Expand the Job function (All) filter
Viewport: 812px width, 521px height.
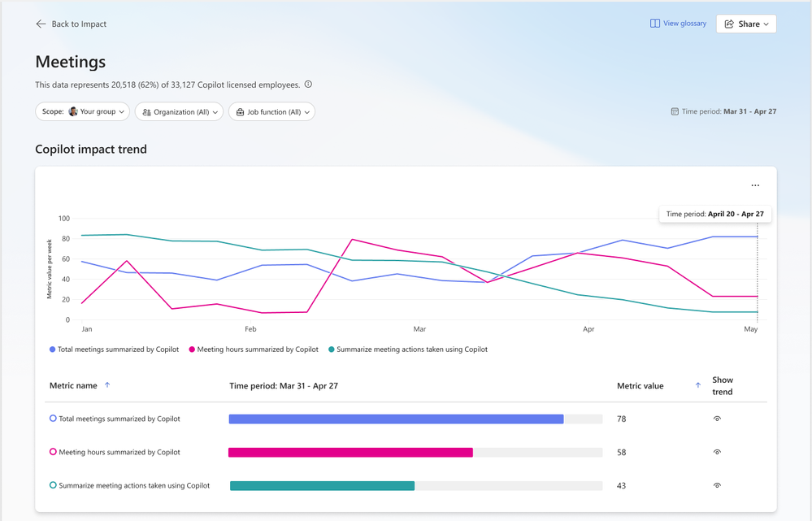pos(271,111)
